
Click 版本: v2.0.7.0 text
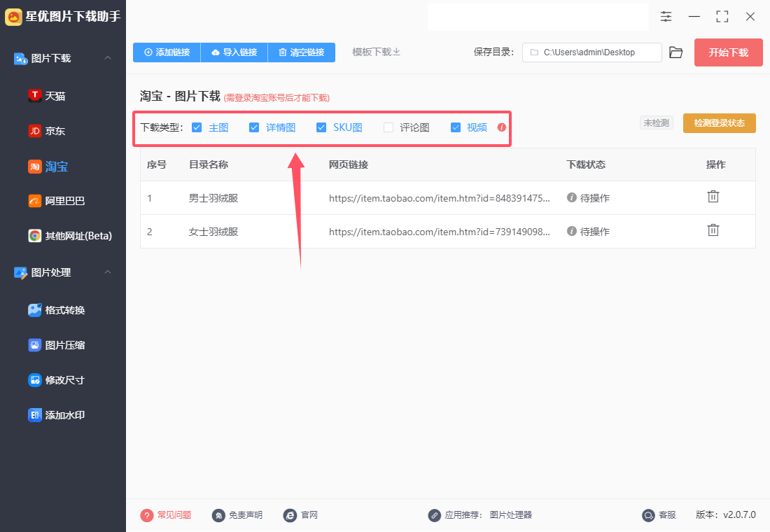point(725,514)
